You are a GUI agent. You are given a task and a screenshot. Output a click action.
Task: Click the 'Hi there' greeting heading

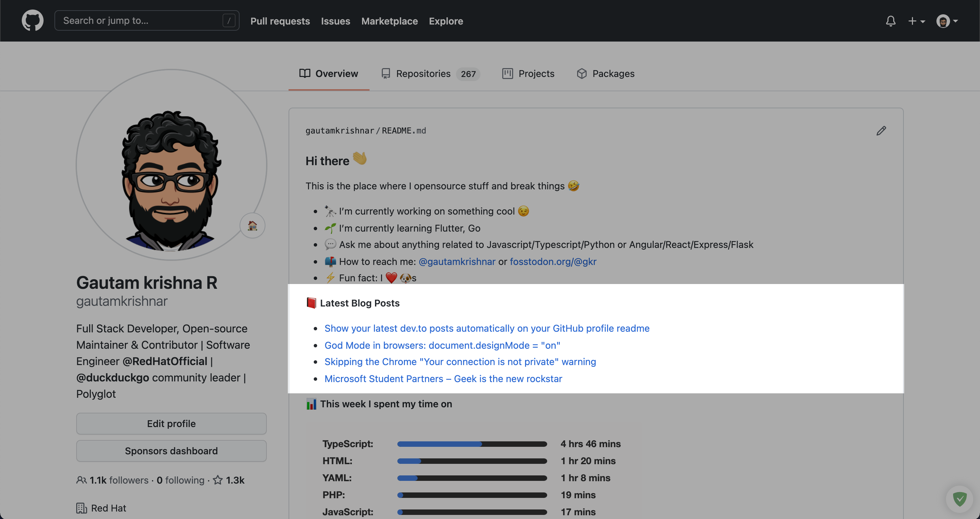336,160
